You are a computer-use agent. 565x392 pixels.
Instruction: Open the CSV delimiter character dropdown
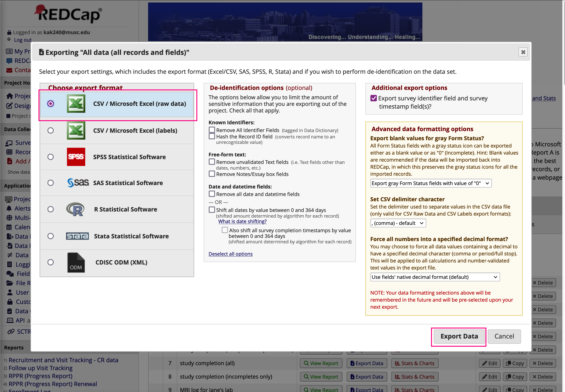click(x=398, y=223)
